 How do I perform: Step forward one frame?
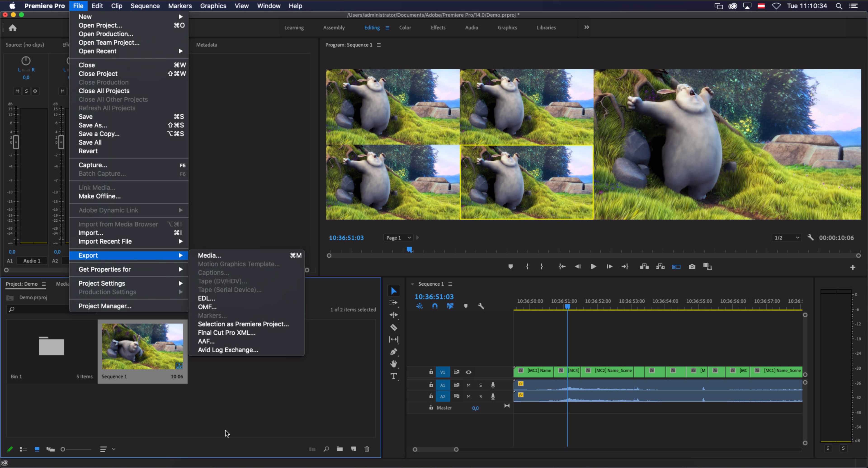click(609, 266)
